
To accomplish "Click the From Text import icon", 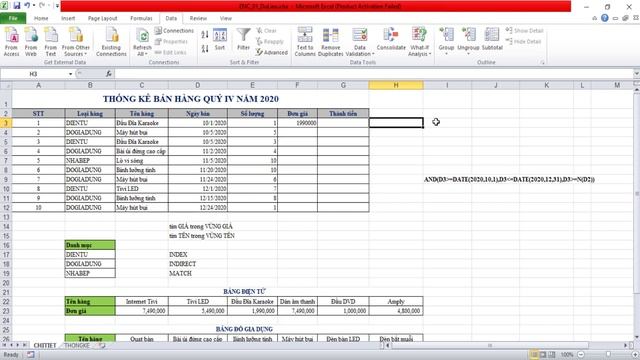I will [51, 42].
